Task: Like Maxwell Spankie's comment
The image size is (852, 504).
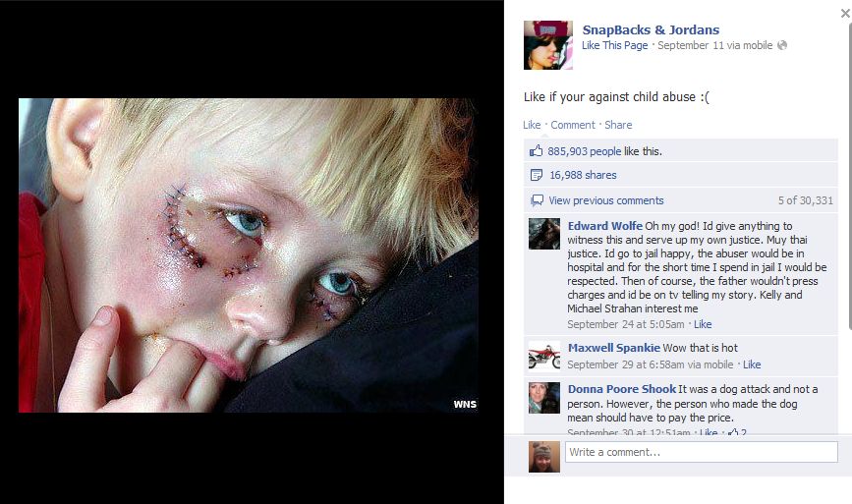Action: point(752,364)
